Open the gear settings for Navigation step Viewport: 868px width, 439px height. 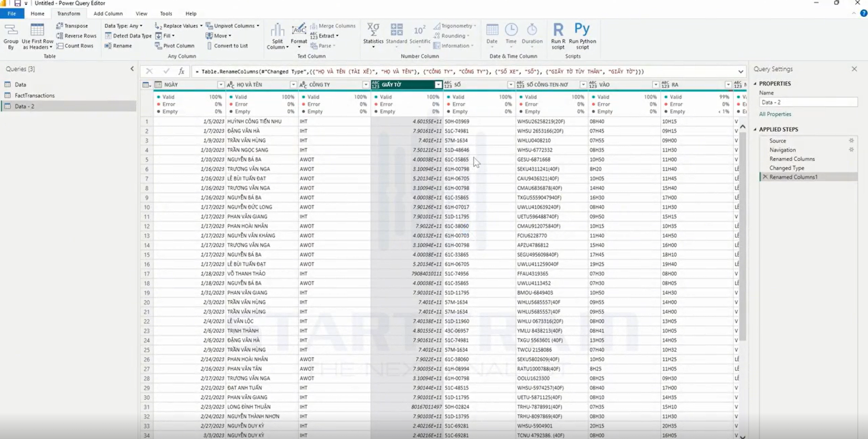click(851, 150)
